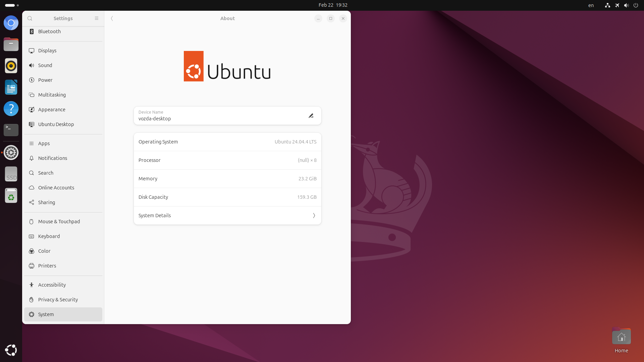Click the date and time clock
Screen dimensions: 644x362
[x=333, y=5]
